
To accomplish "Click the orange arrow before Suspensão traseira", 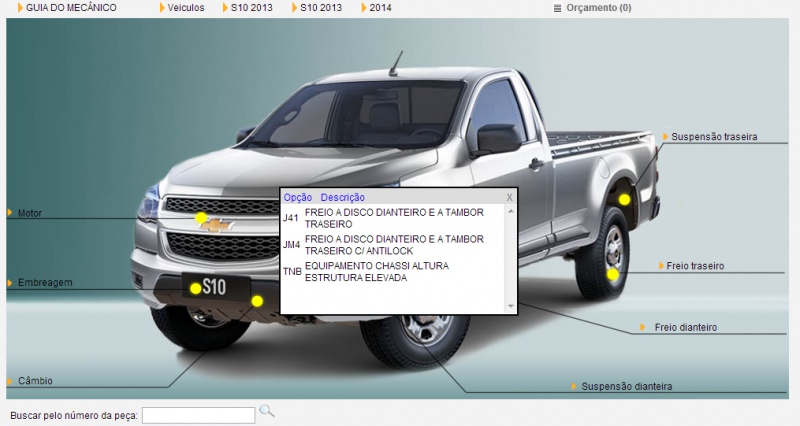I will (x=665, y=136).
